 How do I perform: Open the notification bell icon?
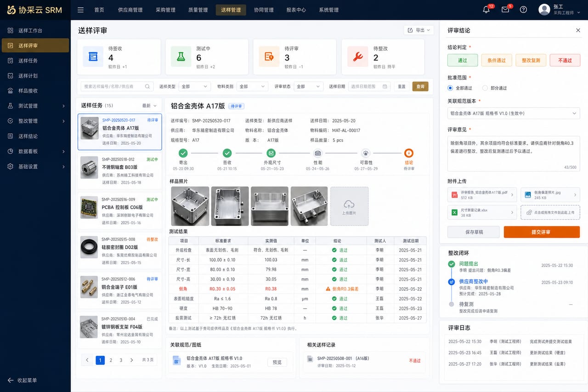click(x=486, y=10)
